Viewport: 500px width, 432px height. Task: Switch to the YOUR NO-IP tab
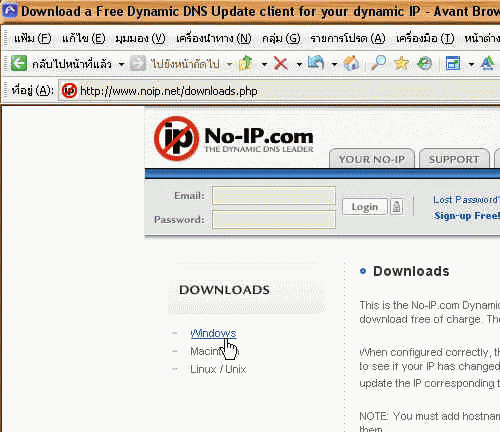point(372,159)
